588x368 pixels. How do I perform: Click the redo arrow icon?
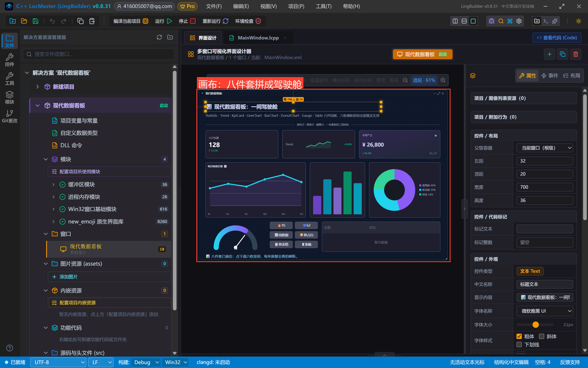(x=64, y=21)
